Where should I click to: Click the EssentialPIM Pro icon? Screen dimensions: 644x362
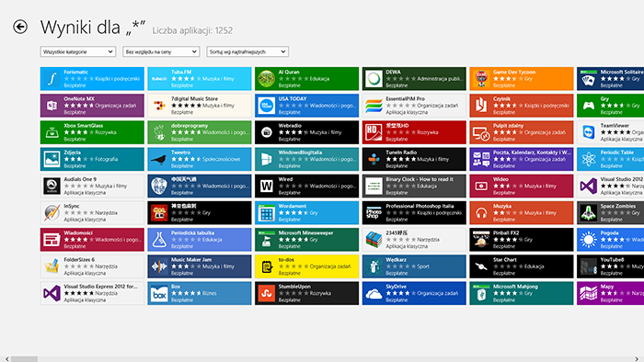(x=374, y=106)
